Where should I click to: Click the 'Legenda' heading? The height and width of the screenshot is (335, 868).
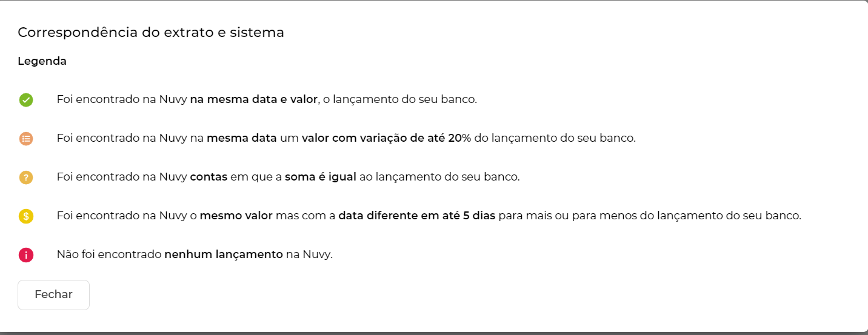(42, 61)
